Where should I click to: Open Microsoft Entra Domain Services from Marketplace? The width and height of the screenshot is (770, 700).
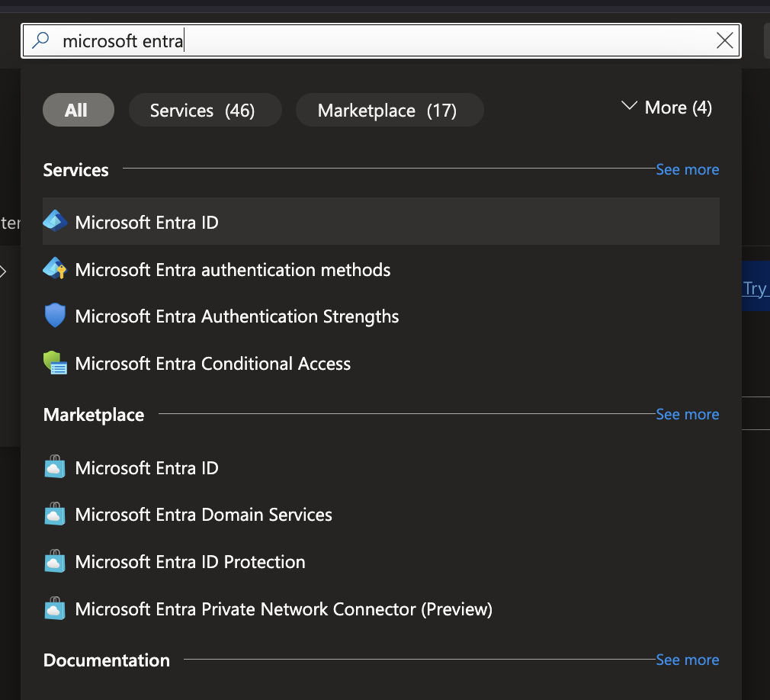(x=203, y=515)
